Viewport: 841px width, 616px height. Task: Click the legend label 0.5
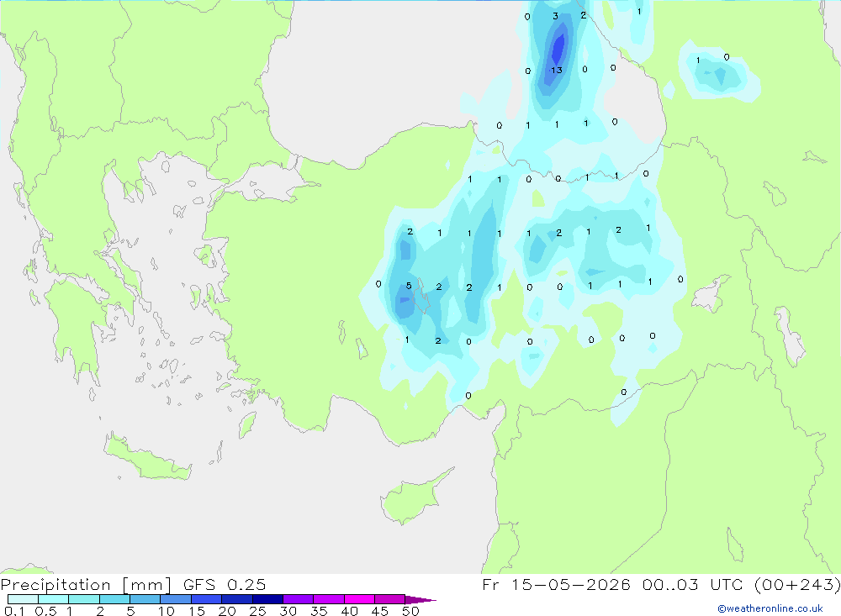coord(45,611)
